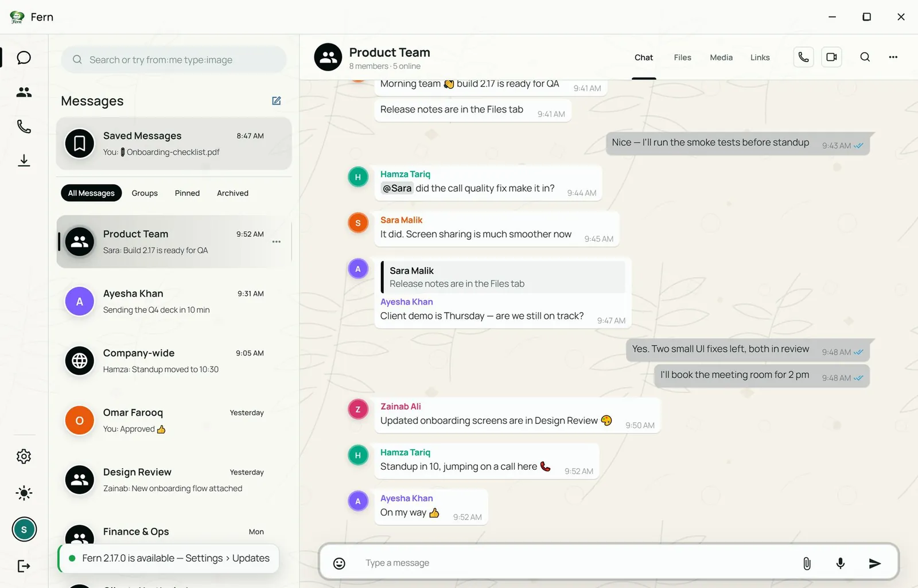Open more options menu in chat header
Image resolution: width=918 pixels, height=588 pixels.
893,57
